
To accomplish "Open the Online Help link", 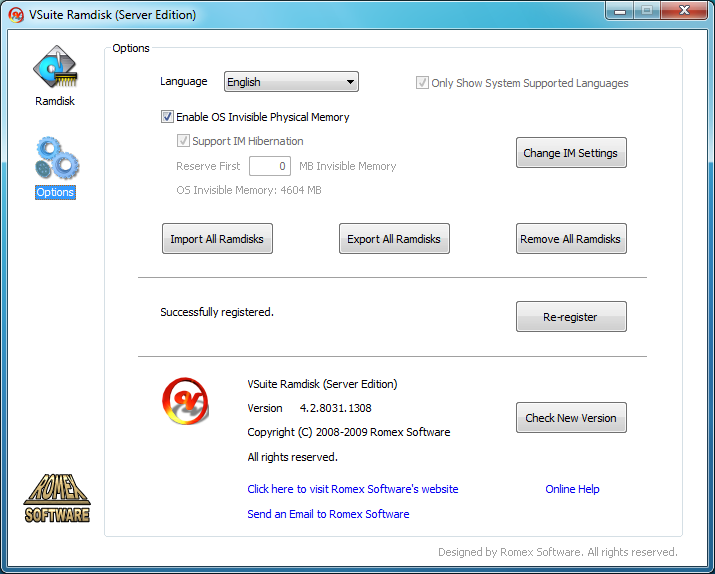I will 572,489.
